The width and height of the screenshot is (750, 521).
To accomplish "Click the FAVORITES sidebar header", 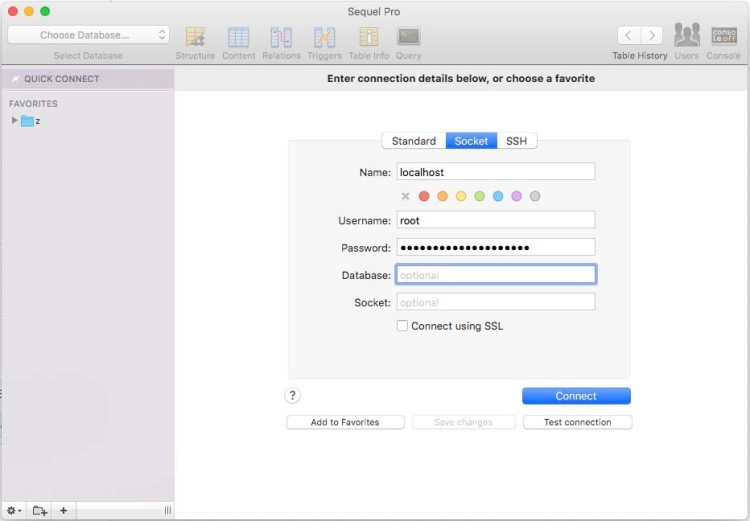I will click(33, 104).
